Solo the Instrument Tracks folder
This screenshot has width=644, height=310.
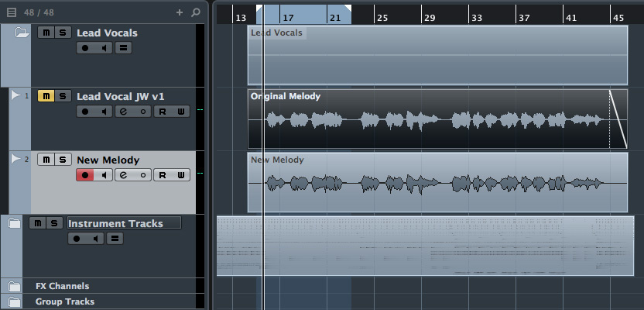tap(55, 223)
